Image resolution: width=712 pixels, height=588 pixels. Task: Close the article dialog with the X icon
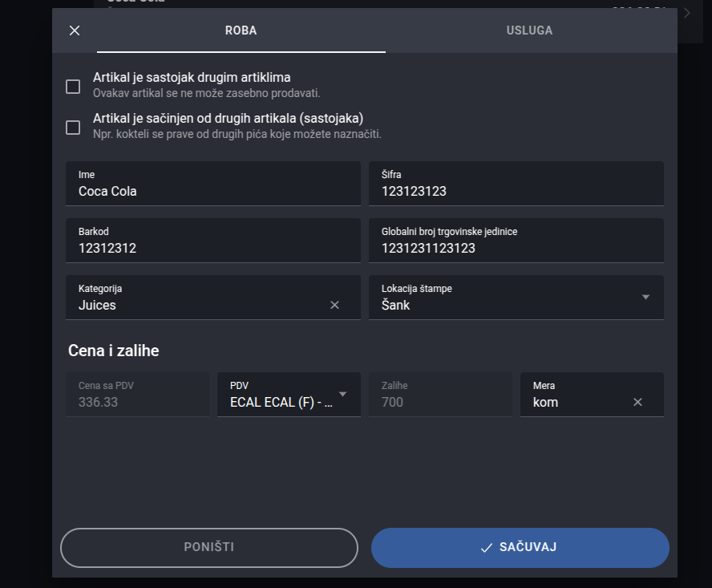pyautogui.click(x=75, y=30)
